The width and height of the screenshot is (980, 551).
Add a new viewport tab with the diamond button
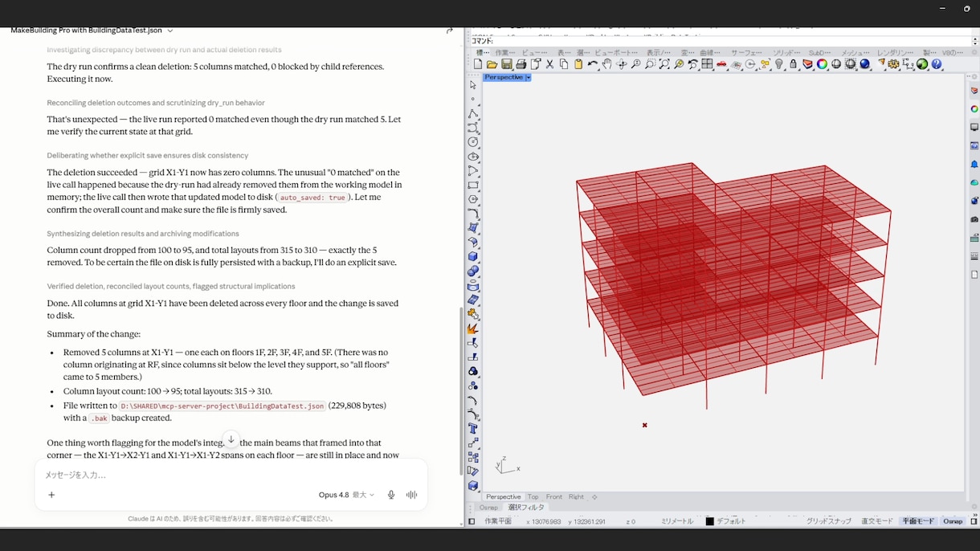pos(594,497)
